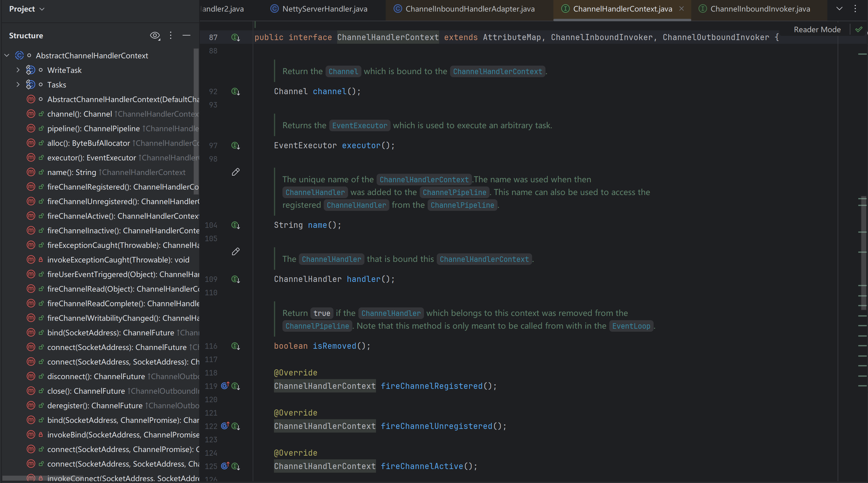Screen dimensions: 868x483
Task: Click overriding-method gutter icon on line 119
Action: [225, 385]
